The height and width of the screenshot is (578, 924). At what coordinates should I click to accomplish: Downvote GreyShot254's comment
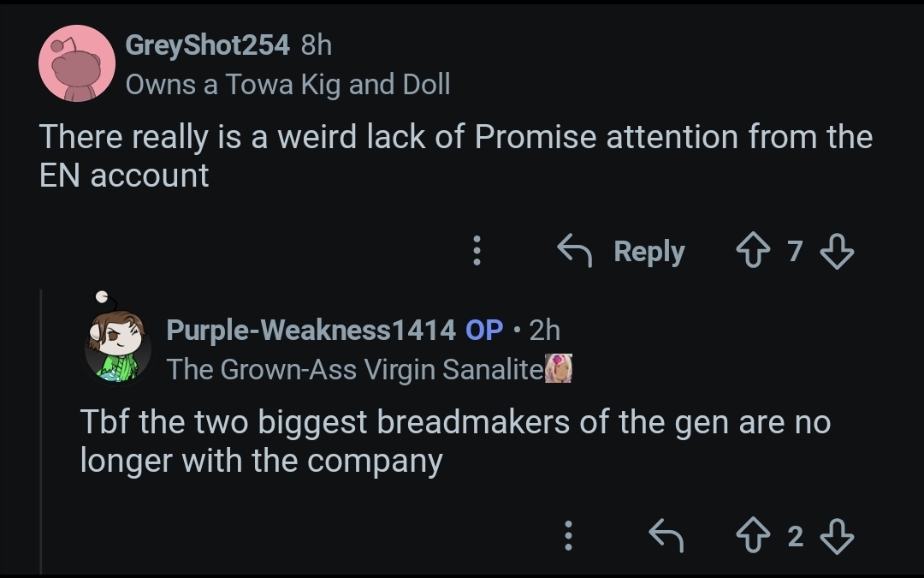837,251
